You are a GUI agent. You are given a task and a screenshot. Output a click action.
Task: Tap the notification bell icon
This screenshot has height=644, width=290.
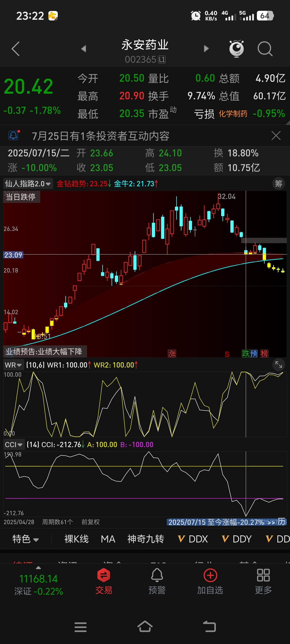[x=14, y=135]
